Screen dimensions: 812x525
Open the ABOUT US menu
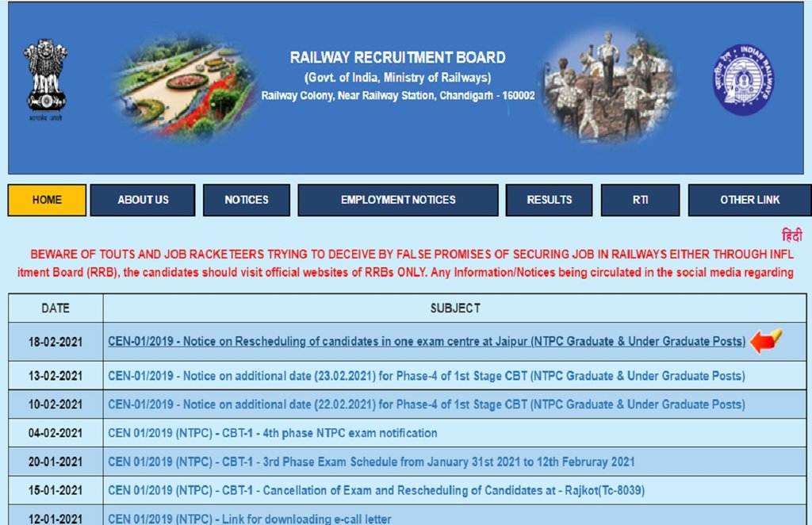pyautogui.click(x=143, y=200)
